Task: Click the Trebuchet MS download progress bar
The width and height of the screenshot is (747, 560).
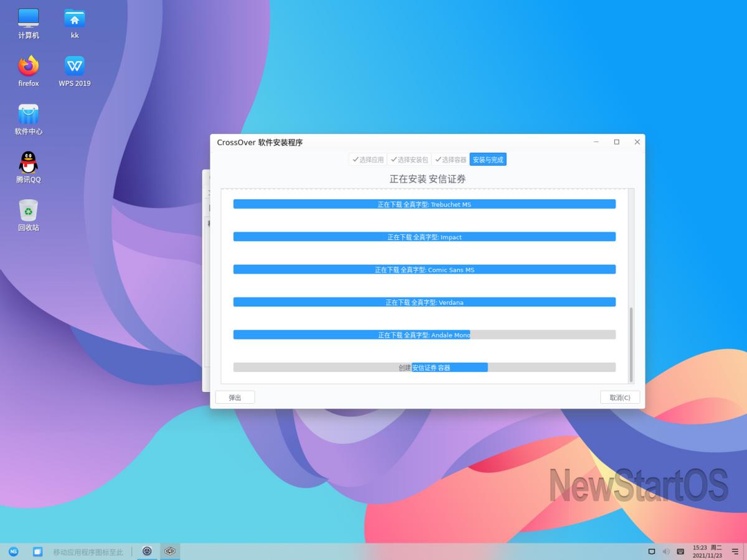Action: coord(425,204)
